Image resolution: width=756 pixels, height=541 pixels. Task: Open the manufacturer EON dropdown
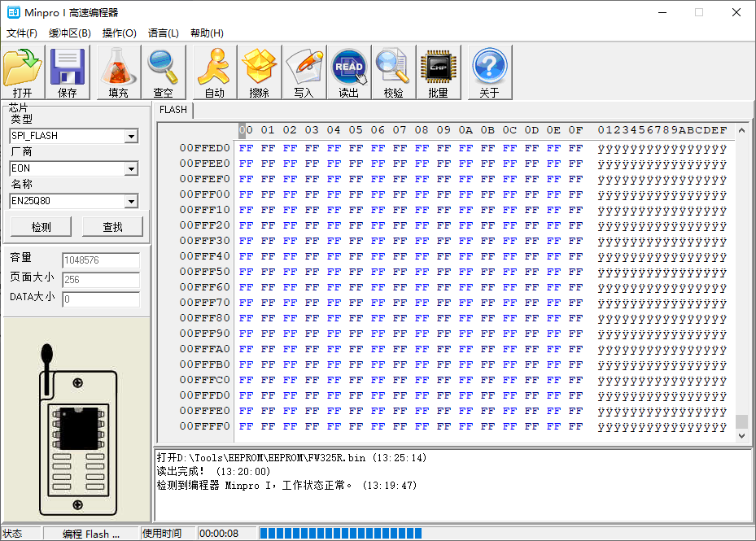coord(133,168)
